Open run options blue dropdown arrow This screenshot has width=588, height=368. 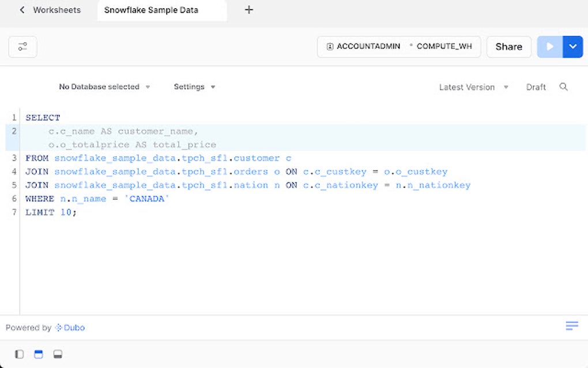click(572, 47)
